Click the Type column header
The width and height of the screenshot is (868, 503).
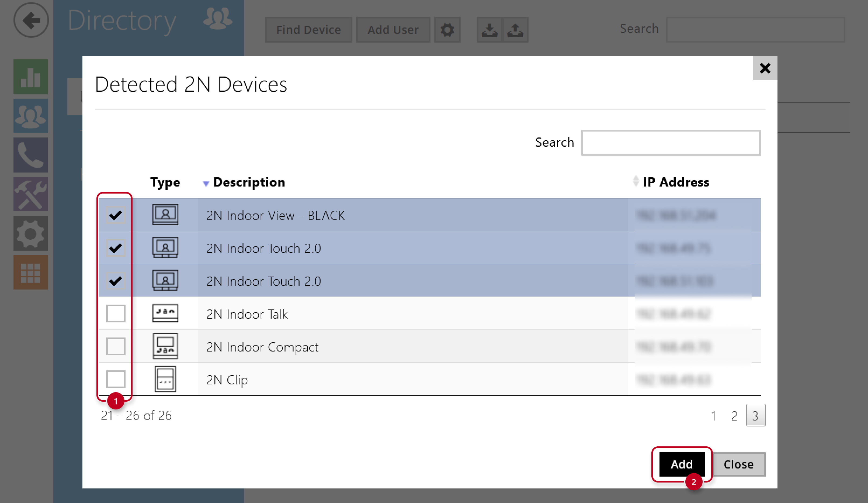165,182
